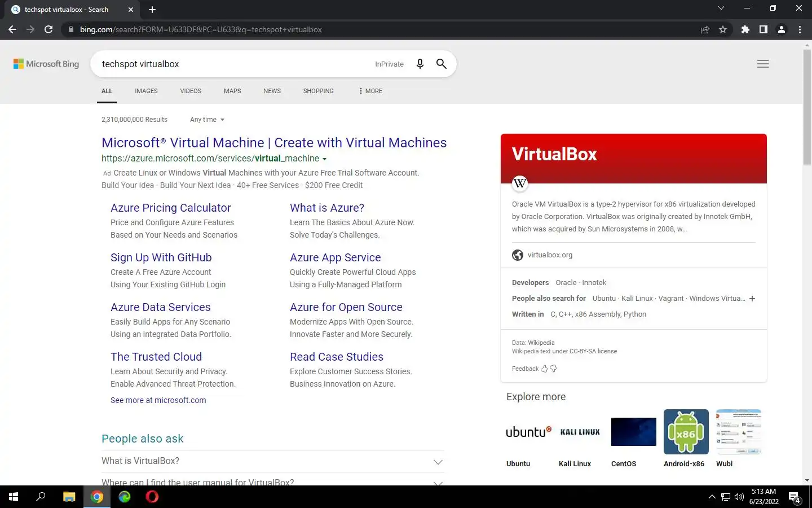Open What is Azure? link

327,208
